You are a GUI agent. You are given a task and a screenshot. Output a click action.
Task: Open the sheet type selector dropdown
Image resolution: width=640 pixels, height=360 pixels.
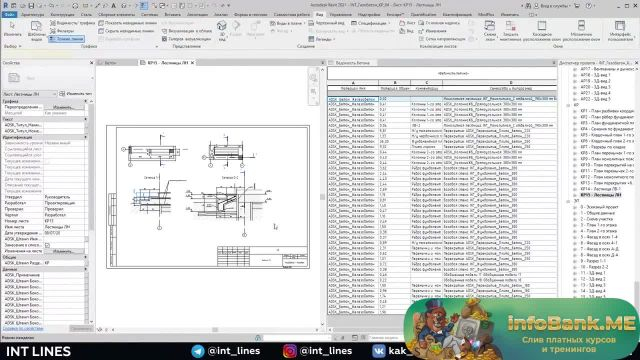29,94
